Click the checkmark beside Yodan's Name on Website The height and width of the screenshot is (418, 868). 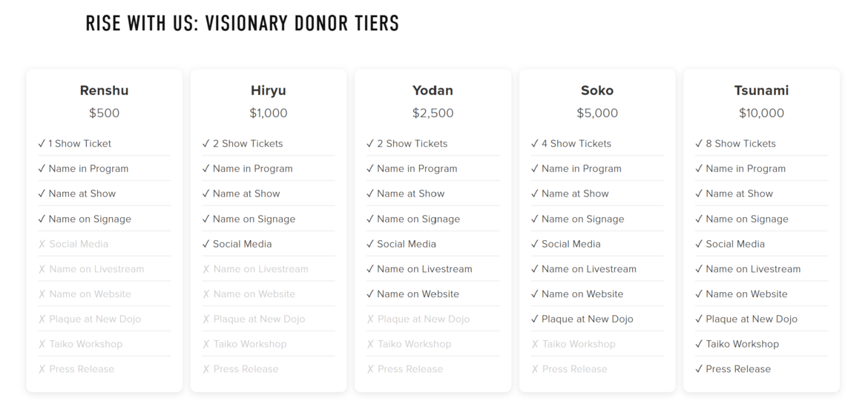370,294
